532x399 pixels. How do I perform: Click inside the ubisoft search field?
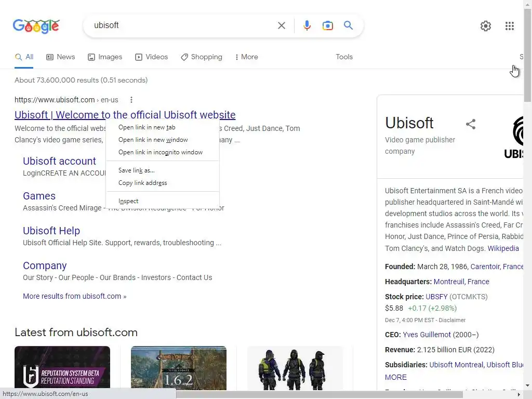pos(183,25)
